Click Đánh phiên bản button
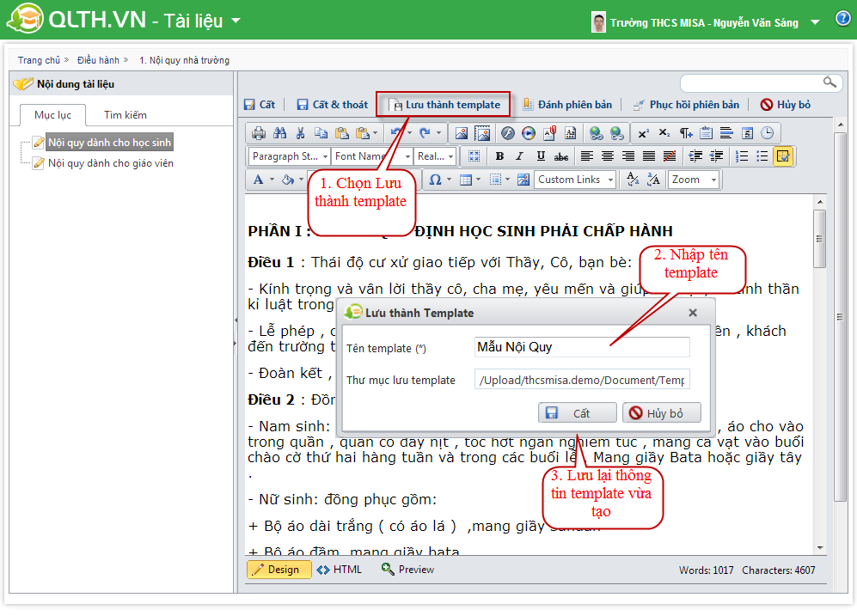 click(x=567, y=104)
